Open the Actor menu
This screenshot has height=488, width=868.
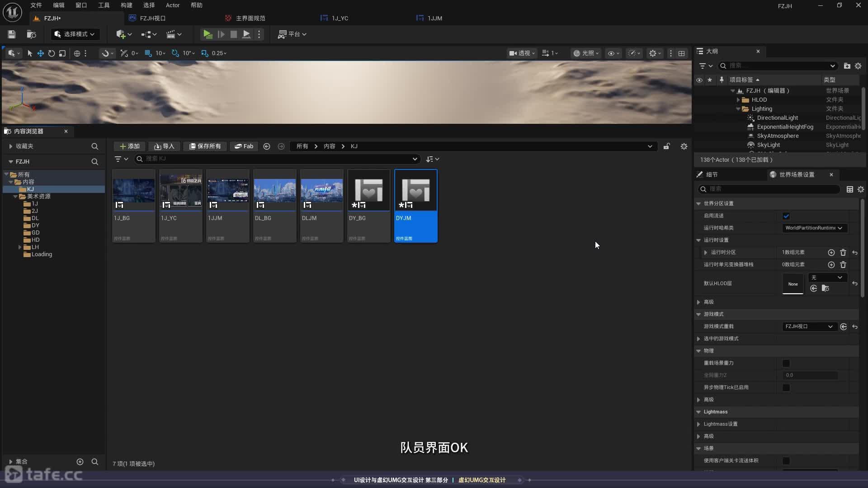(172, 5)
